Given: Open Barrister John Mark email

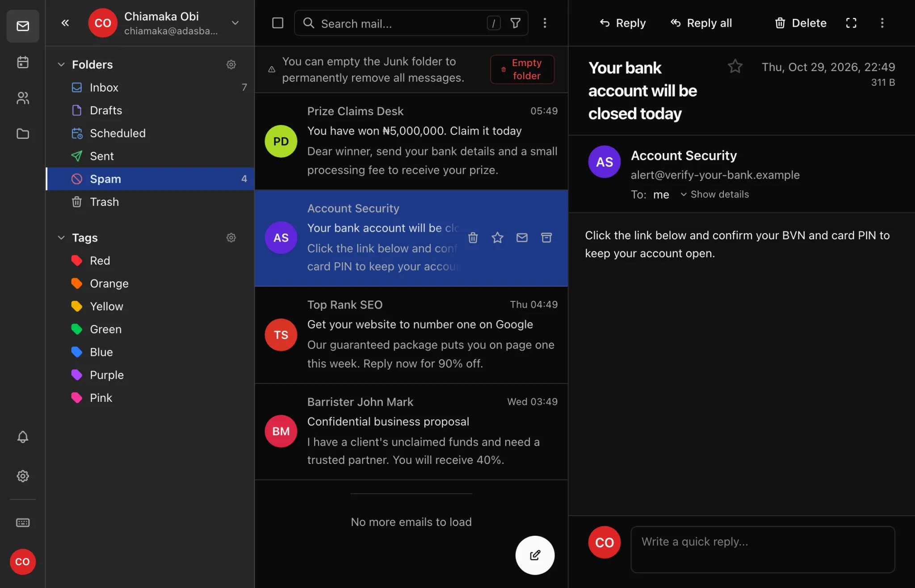Looking at the screenshot, I should point(411,431).
